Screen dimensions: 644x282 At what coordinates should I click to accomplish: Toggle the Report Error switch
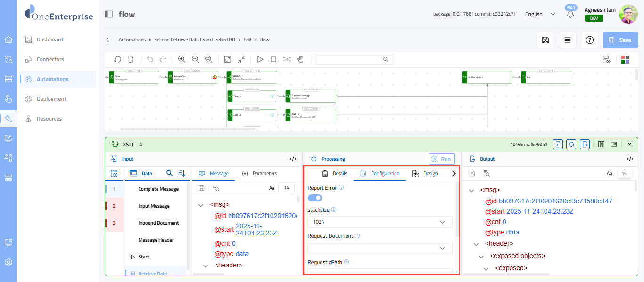[315, 198]
